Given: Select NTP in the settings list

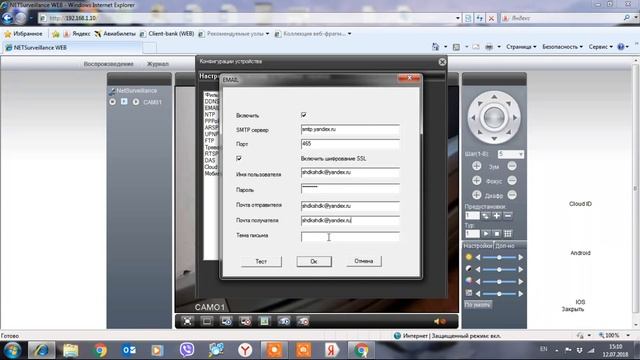Looking at the screenshot, I should pyautogui.click(x=210, y=115).
